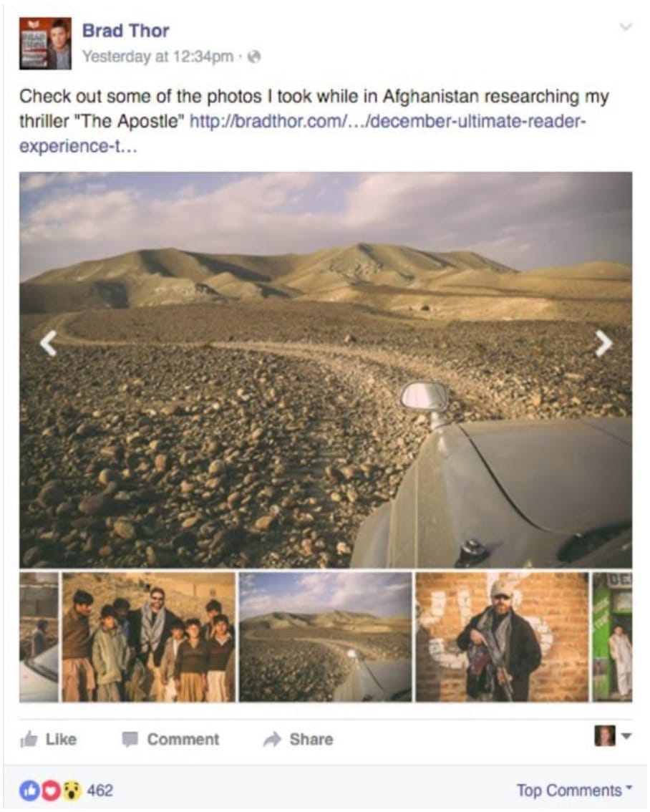Image resolution: width=650 pixels, height=812 pixels.
Task: Open the comment-as profile selector dropdown
Action: point(613,735)
